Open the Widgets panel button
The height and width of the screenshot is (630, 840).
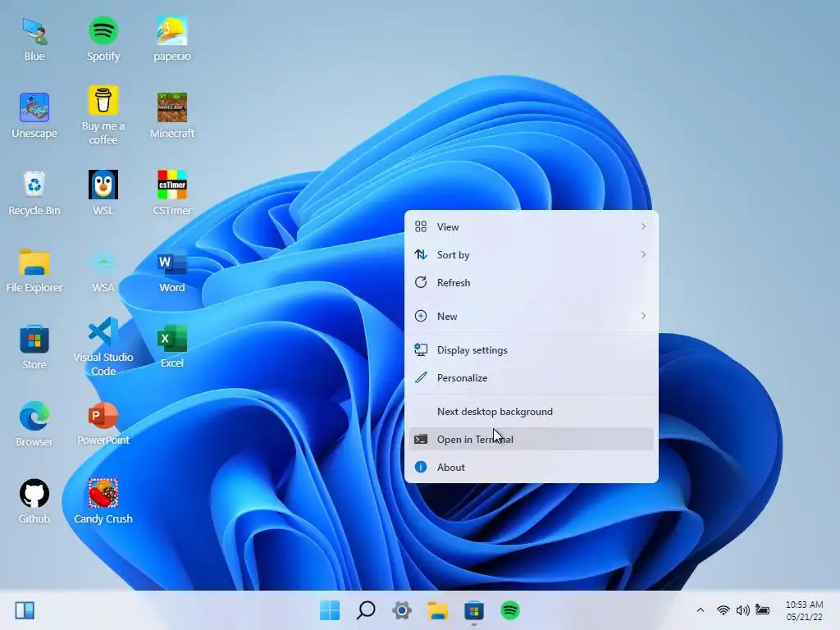25,610
